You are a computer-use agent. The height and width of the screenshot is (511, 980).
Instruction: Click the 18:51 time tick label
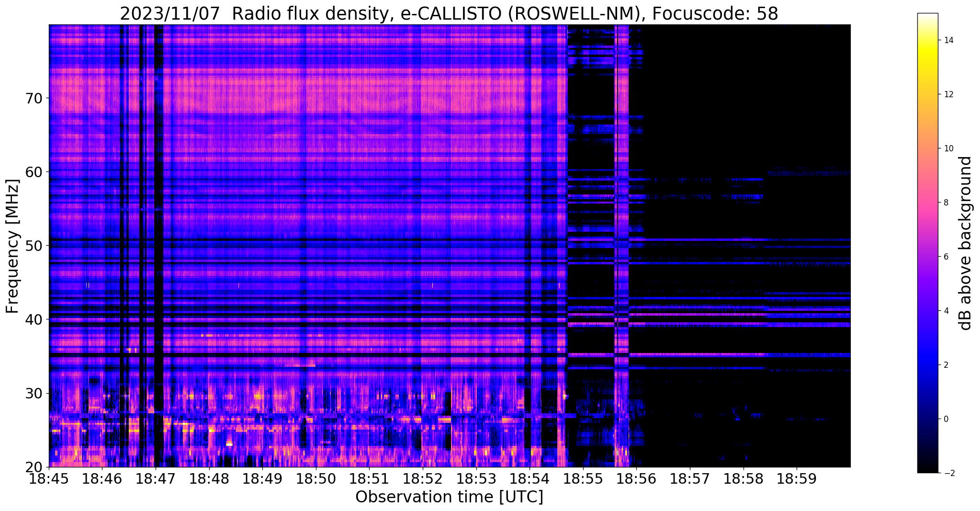tap(370, 478)
